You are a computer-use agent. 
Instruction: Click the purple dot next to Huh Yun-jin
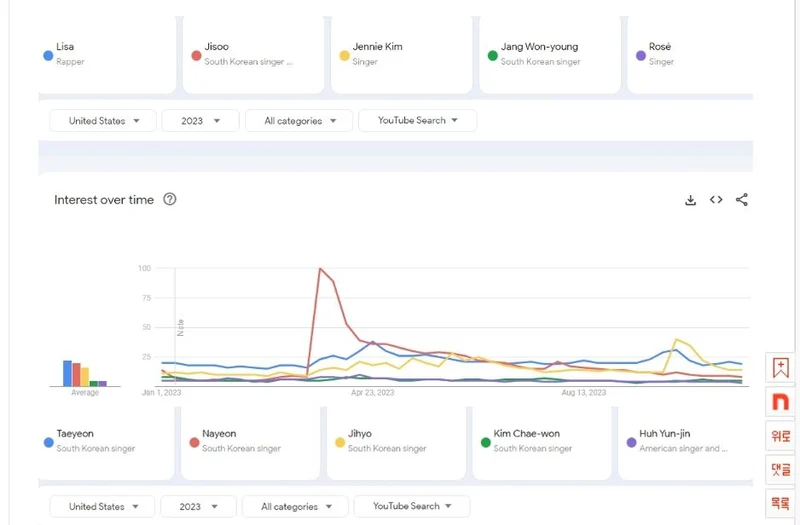630,442
